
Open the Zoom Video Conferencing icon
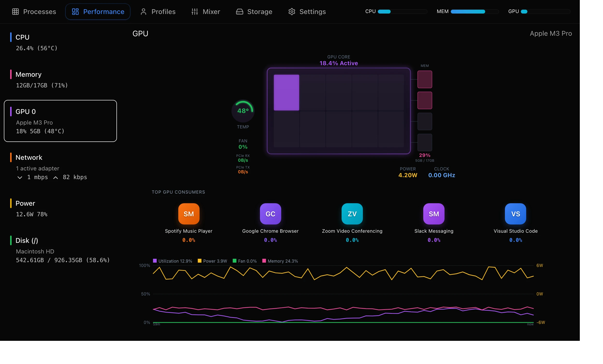352,214
